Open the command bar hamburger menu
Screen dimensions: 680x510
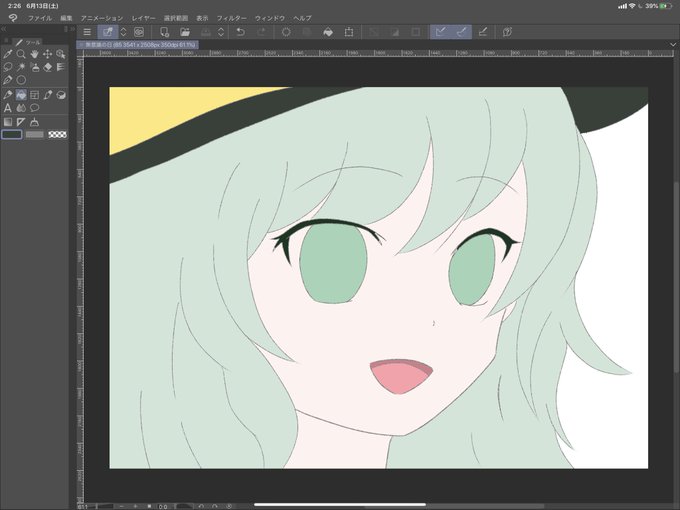coord(87,32)
